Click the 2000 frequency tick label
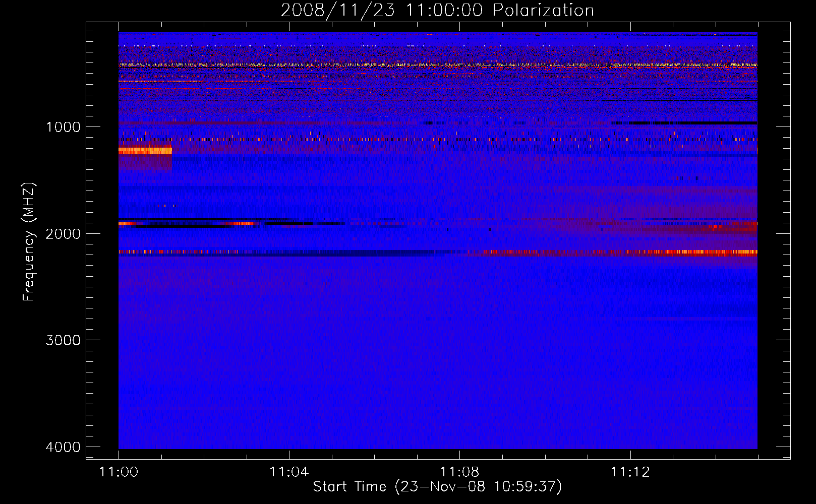The width and height of the screenshot is (816, 504). coord(63,233)
